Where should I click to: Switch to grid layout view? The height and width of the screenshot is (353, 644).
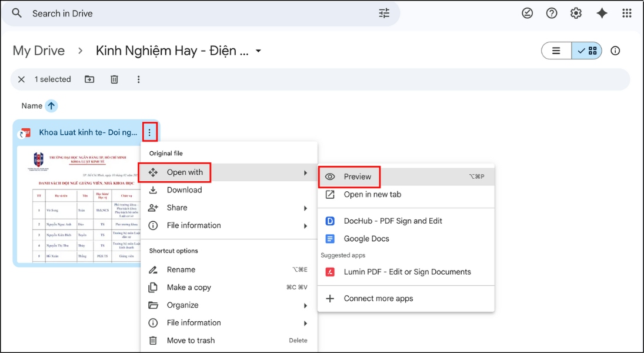tap(587, 51)
